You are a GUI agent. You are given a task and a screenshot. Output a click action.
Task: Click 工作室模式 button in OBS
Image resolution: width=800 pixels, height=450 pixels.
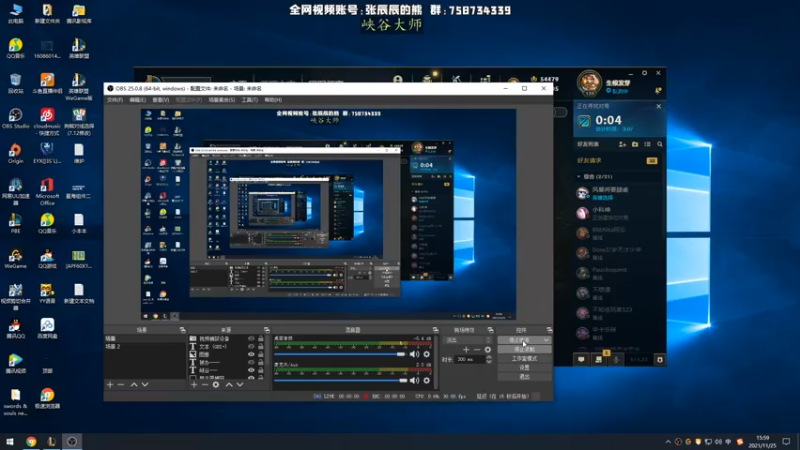tap(524, 359)
